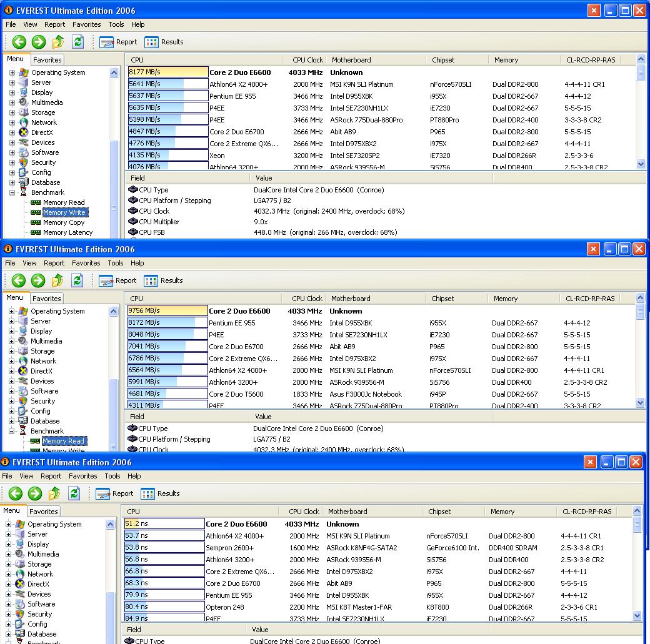Switch to Favorites tab in middle window

click(x=46, y=299)
